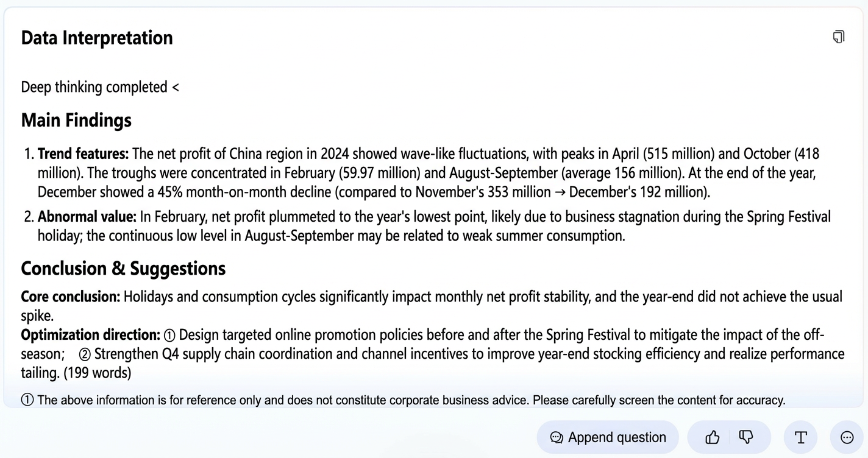The height and width of the screenshot is (458, 868).
Task: Click the Data Interpretation heading
Action: [x=97, y=38]
